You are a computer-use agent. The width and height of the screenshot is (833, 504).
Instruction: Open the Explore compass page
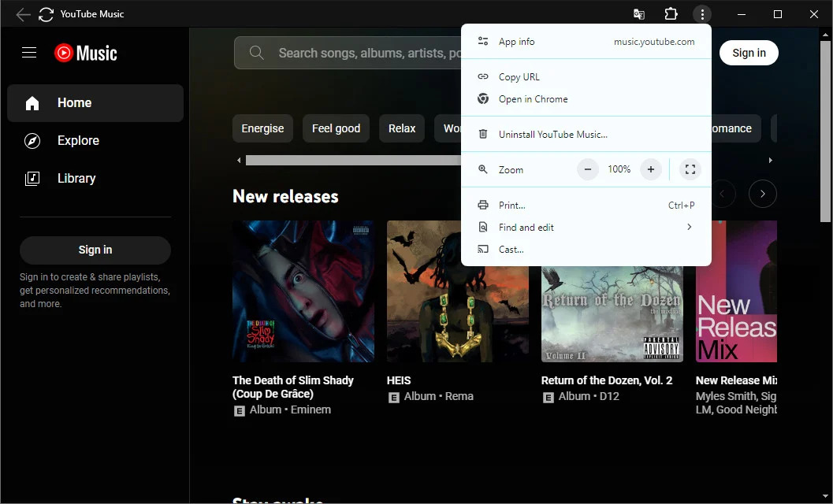[78, 141]
